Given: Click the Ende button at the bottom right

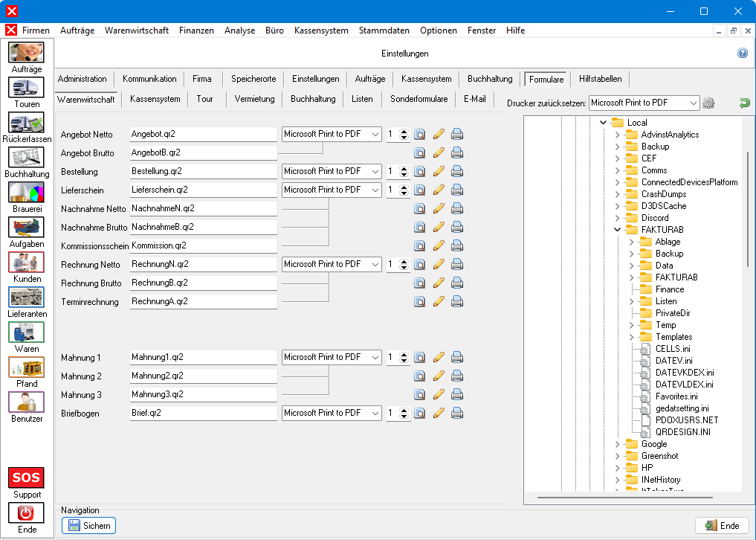Looking at the screenshot, I should 722,526.
